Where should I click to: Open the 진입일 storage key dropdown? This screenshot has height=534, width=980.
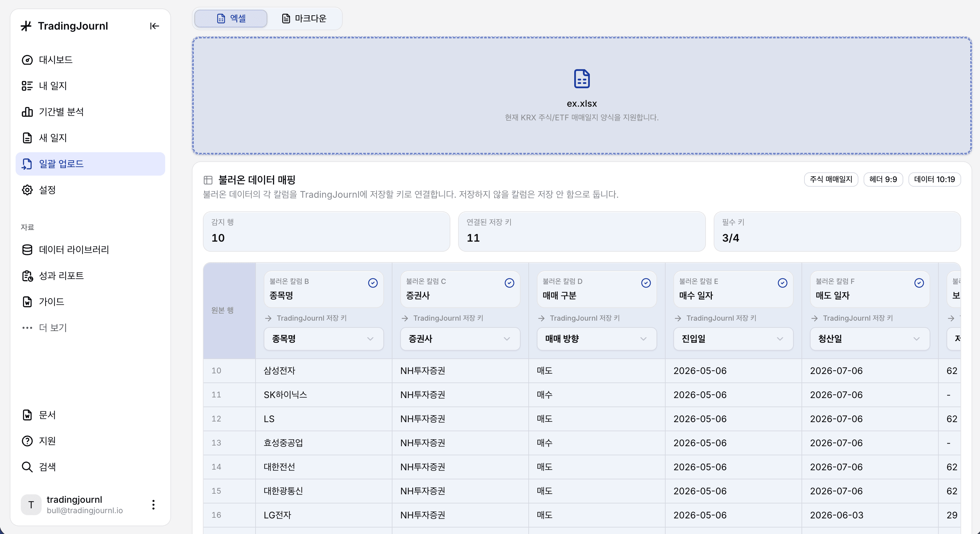click(734, 339)
